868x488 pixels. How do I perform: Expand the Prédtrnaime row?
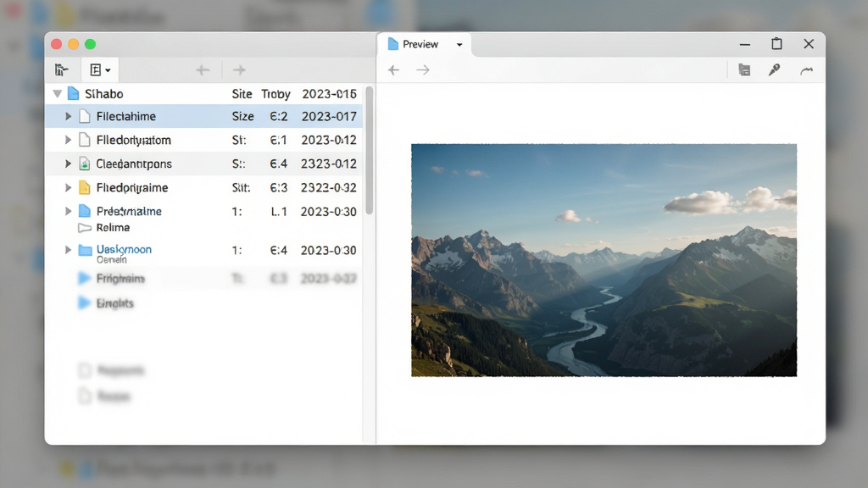pyautogui.click(x=68, y=211)
